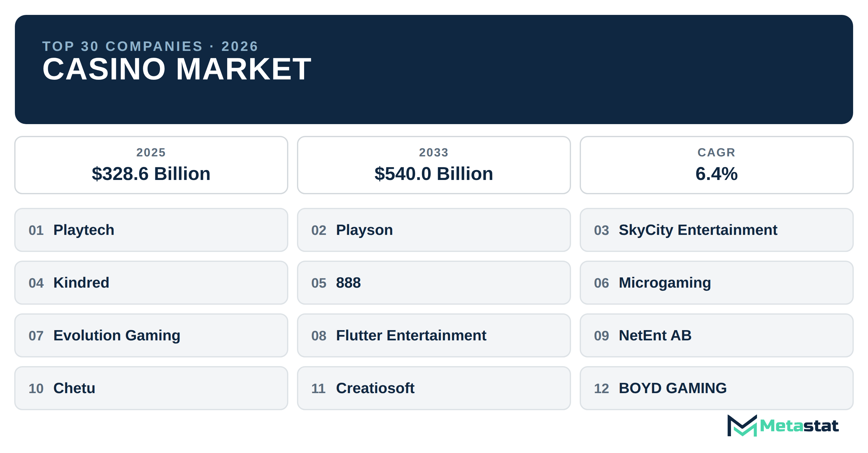Click the $540.0 Billion 2033 value
This screenshot has width=868, height=453.
pos(434,174)
